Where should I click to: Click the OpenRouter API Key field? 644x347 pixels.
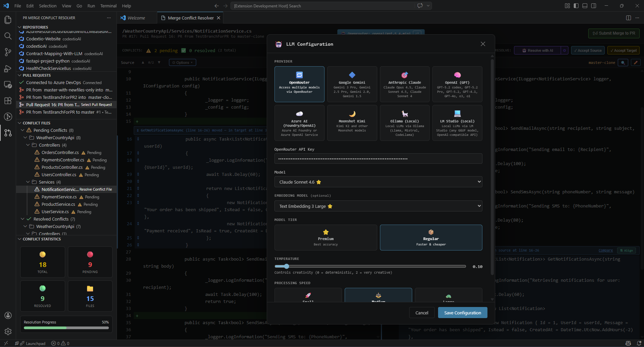click(x=378, y=159)
